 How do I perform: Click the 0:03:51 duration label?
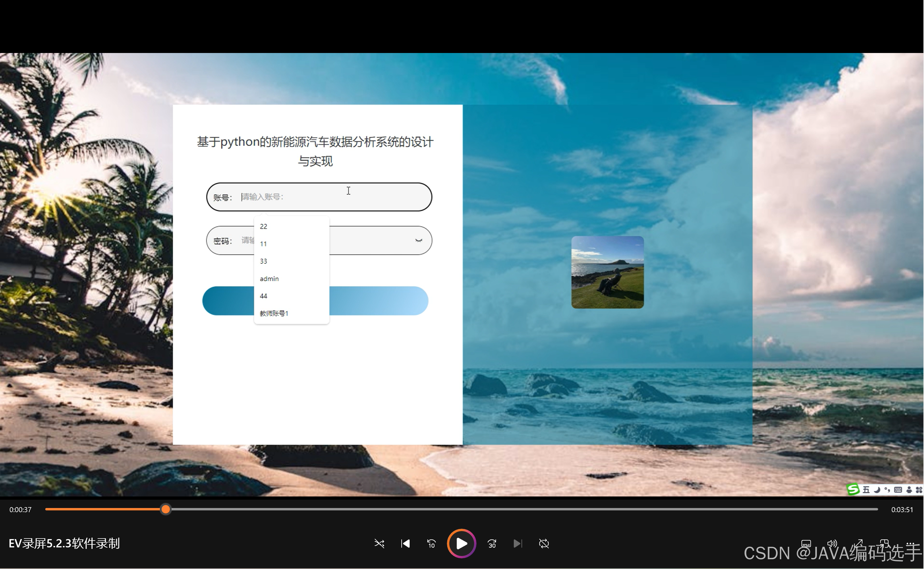coord(902,509)
